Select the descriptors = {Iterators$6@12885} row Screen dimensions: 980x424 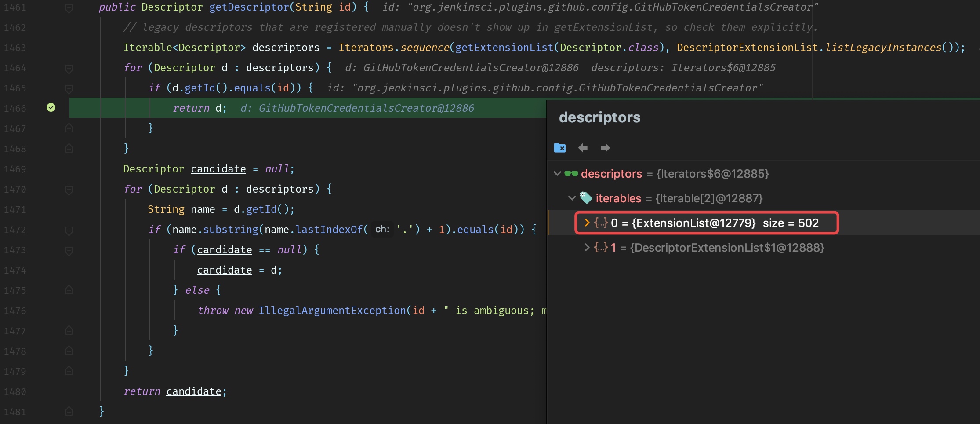tap(763, 174)
